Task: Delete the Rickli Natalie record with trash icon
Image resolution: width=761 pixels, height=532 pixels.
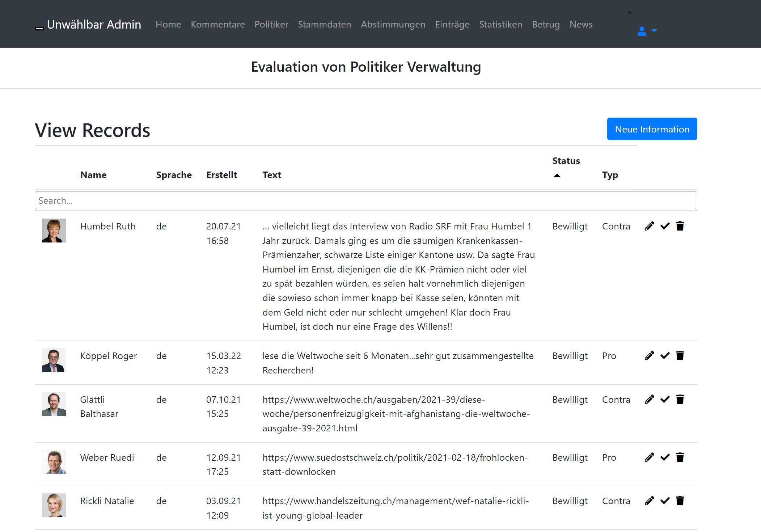Action: 680,501
